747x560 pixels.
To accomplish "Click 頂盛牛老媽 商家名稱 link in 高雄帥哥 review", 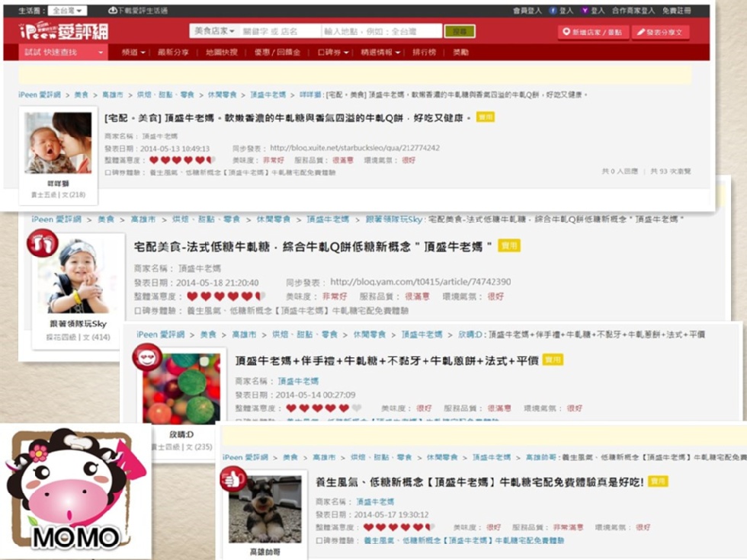I will coord(375,501).
